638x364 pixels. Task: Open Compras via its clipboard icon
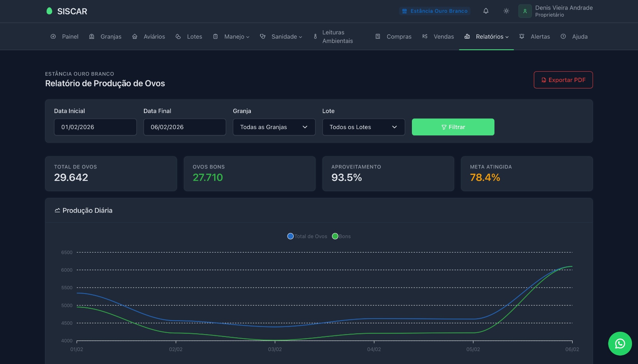pyautogui.click(x=378, y=36)
